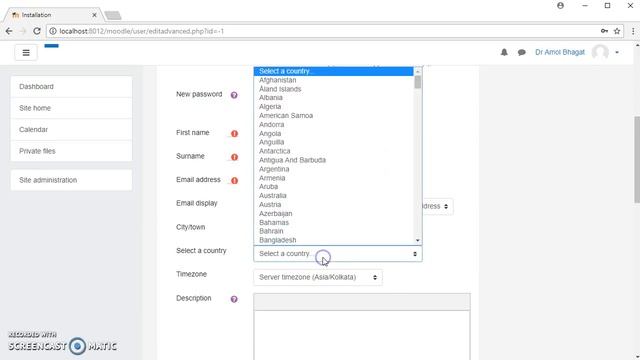
Task: Click inside the Description text area
Action: pos(362,336)
